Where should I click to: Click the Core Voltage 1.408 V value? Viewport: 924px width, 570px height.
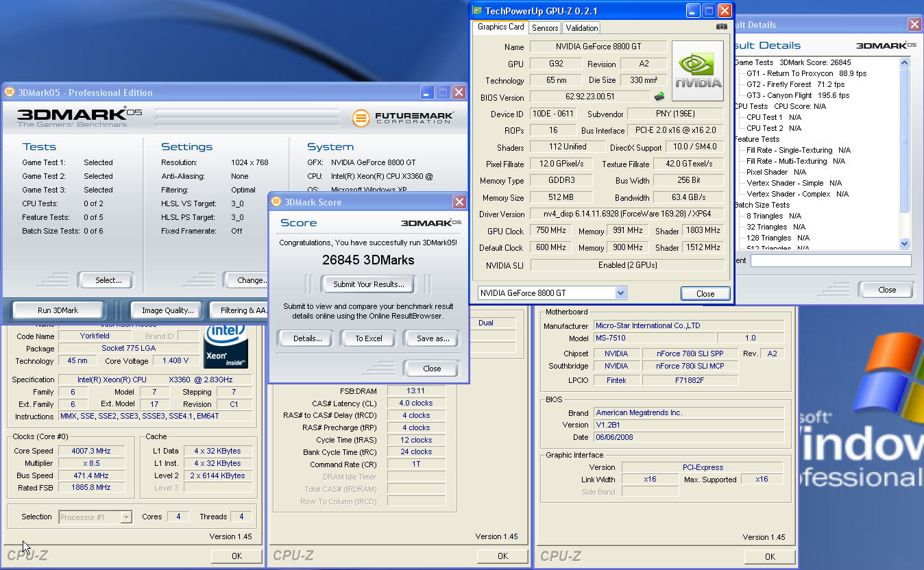coord(175,360)
